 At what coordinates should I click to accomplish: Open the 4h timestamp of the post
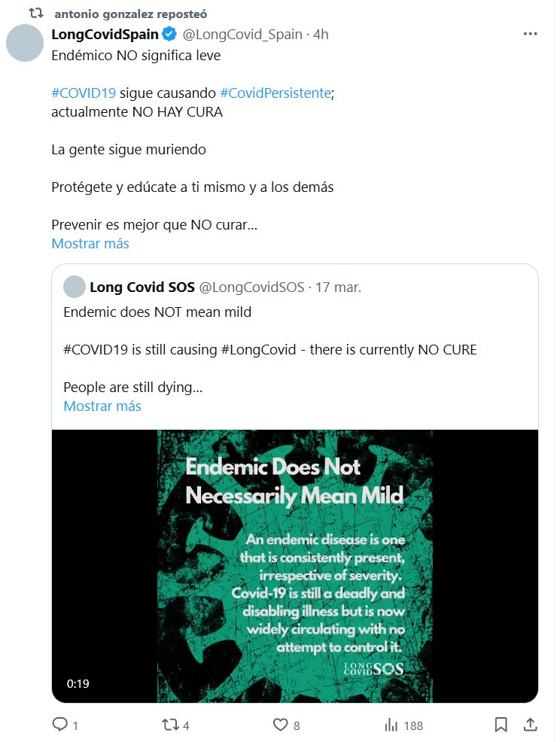point(321,34)
